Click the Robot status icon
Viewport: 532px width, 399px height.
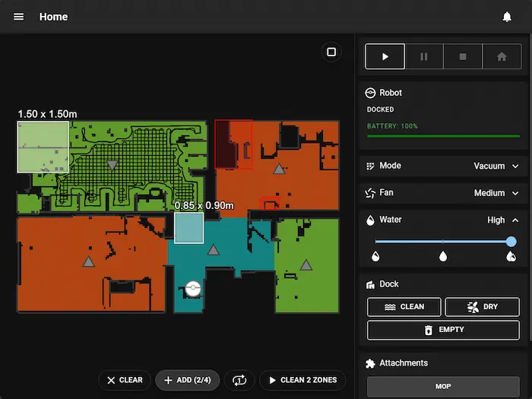click(370, 93)
